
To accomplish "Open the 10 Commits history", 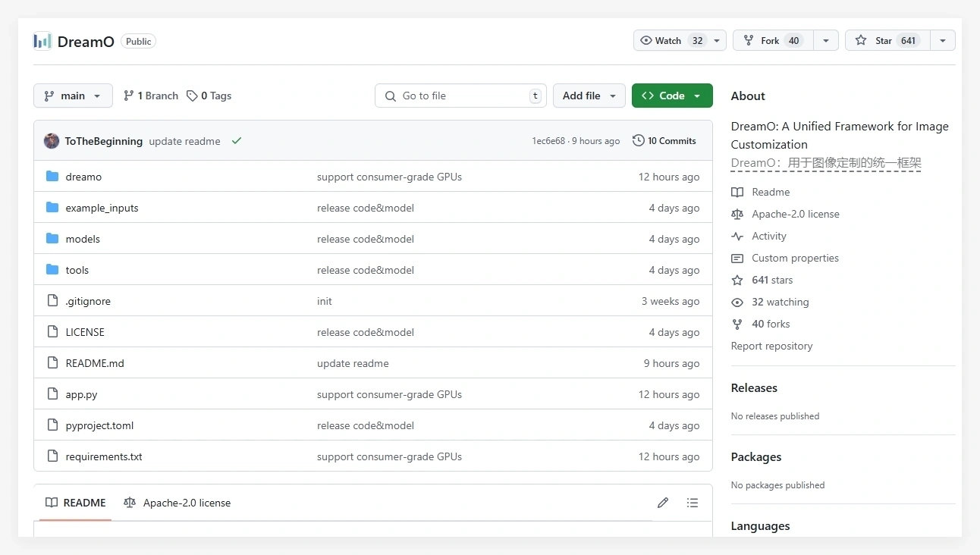I will tap(664, 141).
